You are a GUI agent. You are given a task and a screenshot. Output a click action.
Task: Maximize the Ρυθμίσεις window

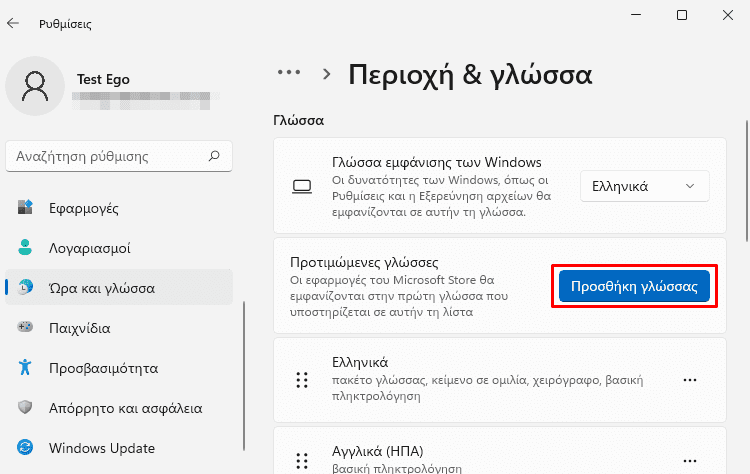click(x=682, y=15)
